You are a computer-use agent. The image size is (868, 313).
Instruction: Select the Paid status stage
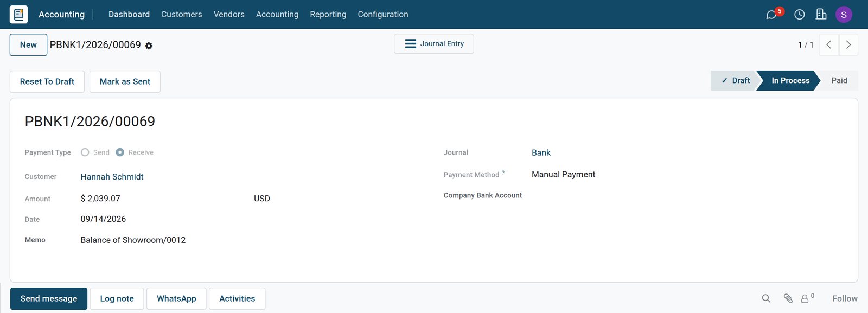point(839,81)
